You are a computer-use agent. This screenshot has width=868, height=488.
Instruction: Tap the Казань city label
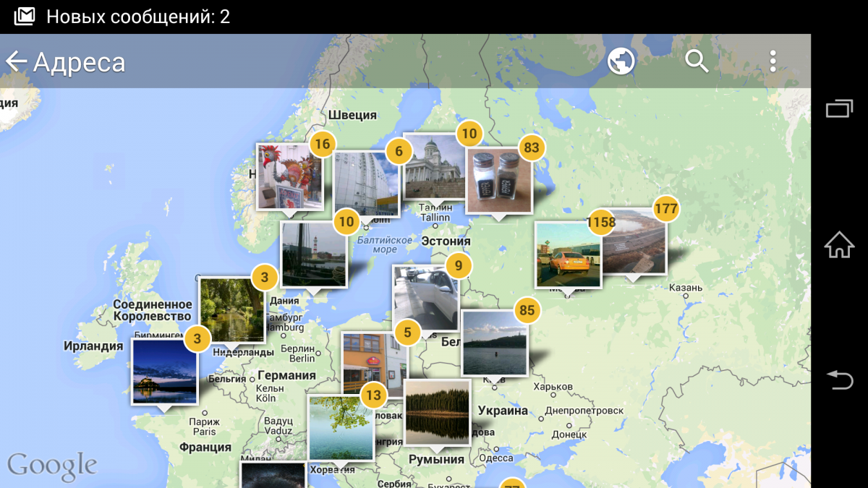686,288
